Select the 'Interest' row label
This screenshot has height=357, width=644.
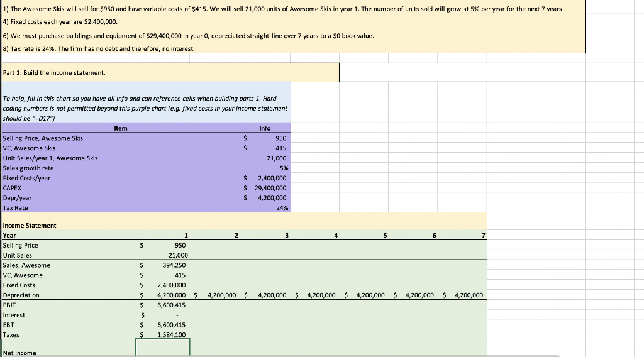[x=14, y=315]
